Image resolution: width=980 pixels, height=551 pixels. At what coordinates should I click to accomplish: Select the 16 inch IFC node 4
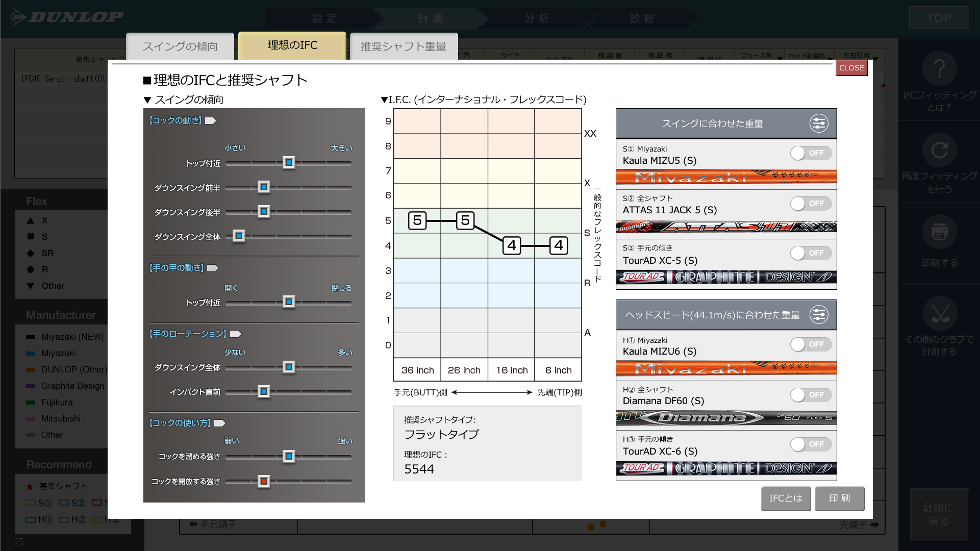pos(512,245)
